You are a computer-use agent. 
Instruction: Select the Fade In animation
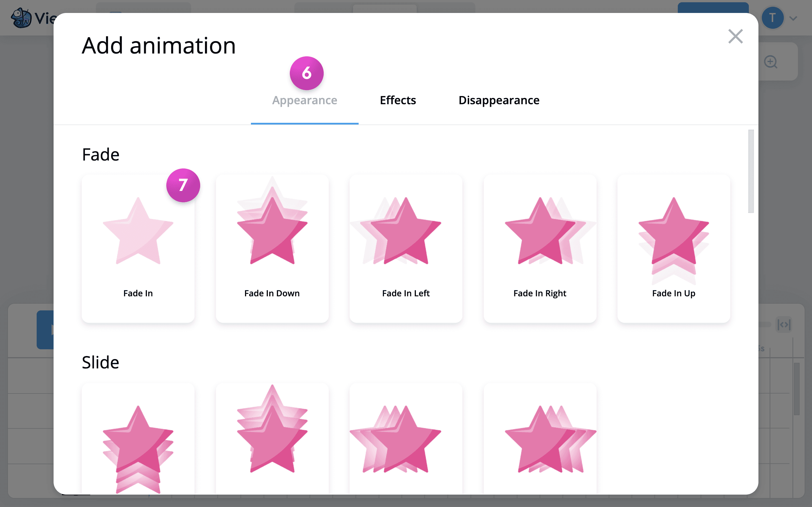point(138,248)
